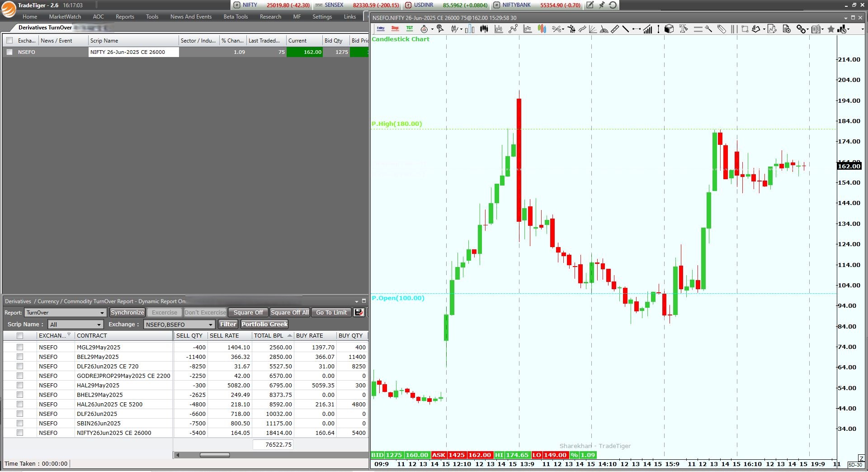
Task: Click the Portfolio Greek button
Action: click(264, 324)
